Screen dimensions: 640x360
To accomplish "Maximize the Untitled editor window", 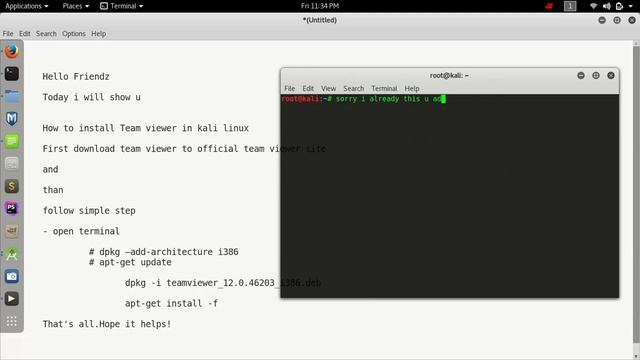I will pos(617,20).
